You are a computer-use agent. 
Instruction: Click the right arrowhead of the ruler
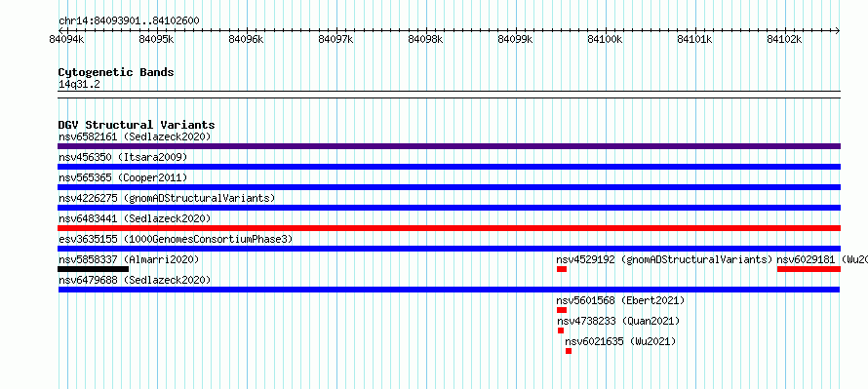tap(838, 30)
